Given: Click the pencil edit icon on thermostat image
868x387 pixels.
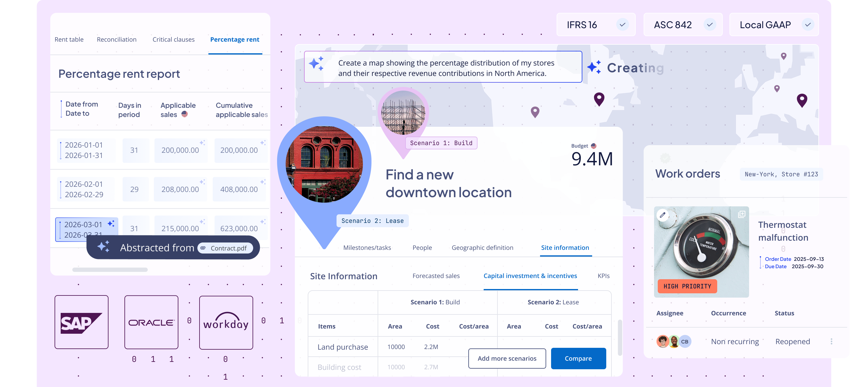Looking at the screenshot, I should pos(662,215).
